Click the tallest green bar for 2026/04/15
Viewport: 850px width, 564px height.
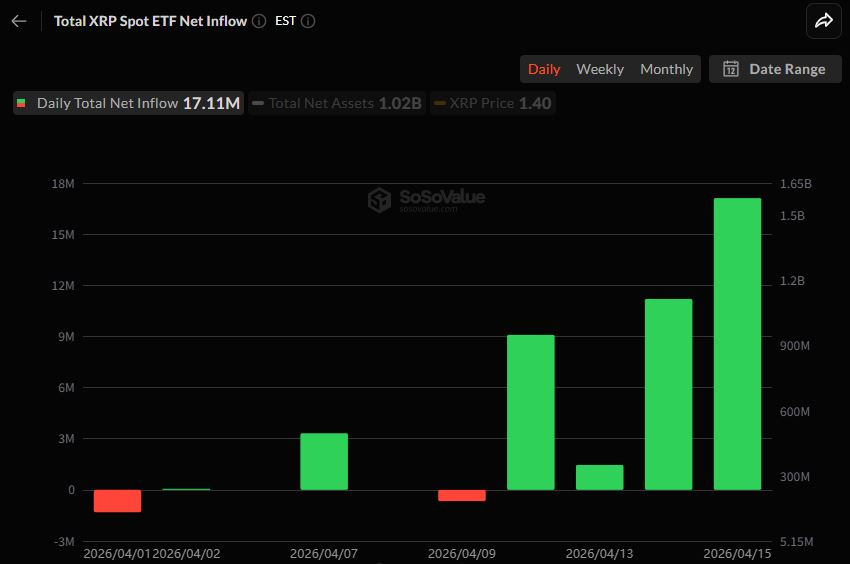(x=737, y=343)
